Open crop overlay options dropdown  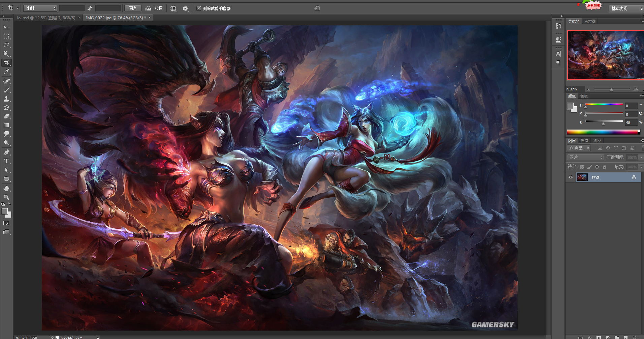pyautogui.click(x=173, y=8)
